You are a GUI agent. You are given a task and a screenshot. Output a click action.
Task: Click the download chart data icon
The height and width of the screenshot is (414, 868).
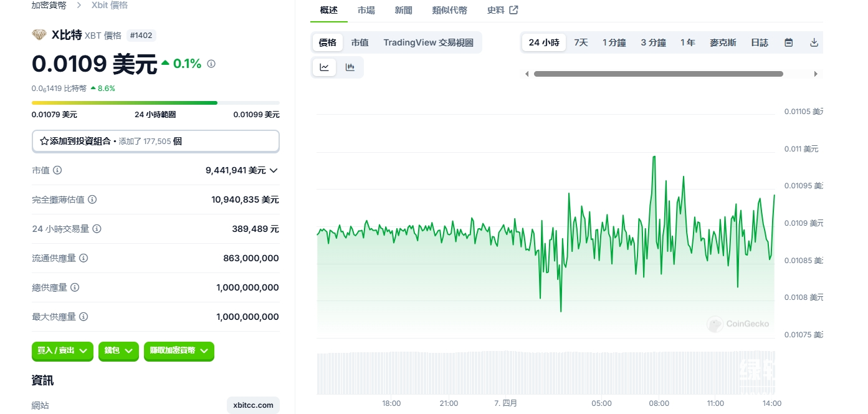click(814, 43)
